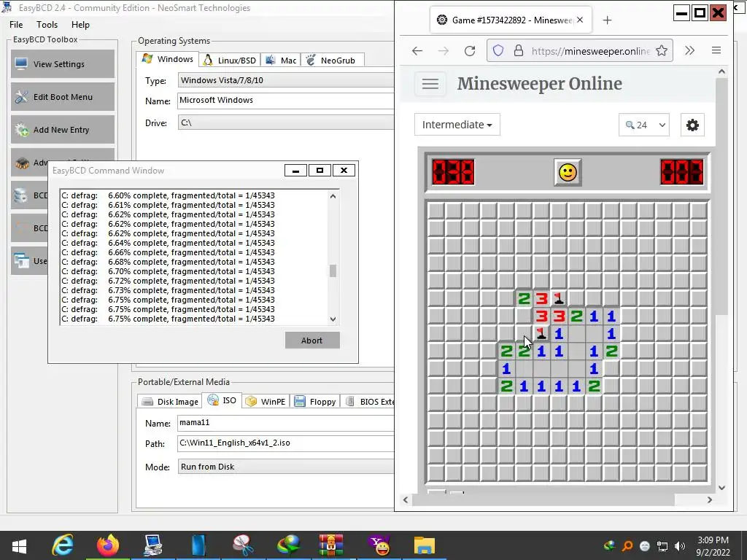Click the Linux penguin icon on tab
The image size is (747, 560).
point(208,60)
